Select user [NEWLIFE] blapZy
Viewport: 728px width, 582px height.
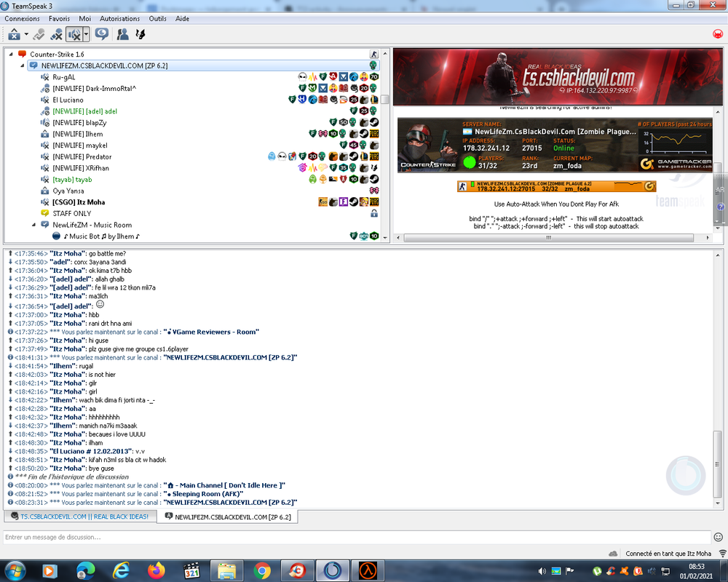(79, 123)
